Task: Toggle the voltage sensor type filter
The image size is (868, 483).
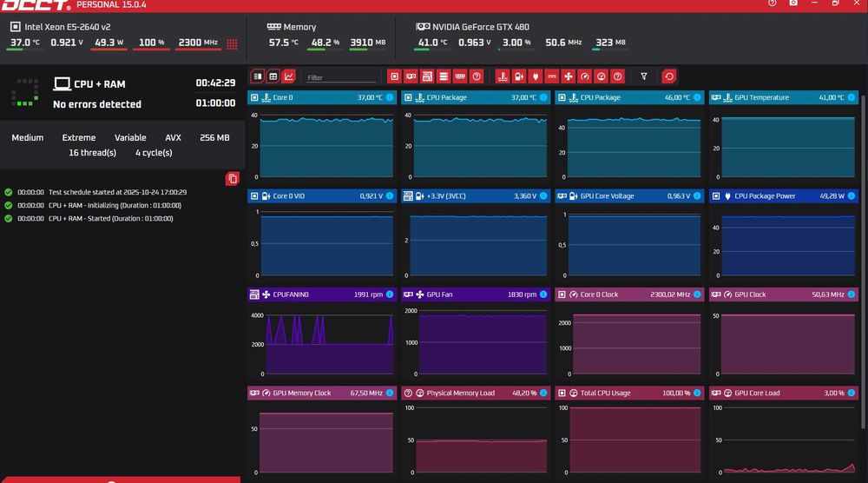Action: pos(519,76)
